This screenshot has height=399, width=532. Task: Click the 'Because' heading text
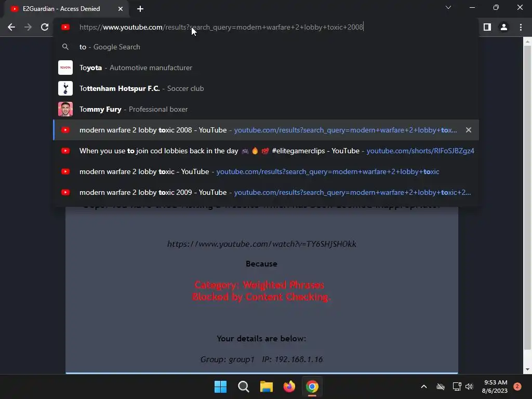coord(261,263)
